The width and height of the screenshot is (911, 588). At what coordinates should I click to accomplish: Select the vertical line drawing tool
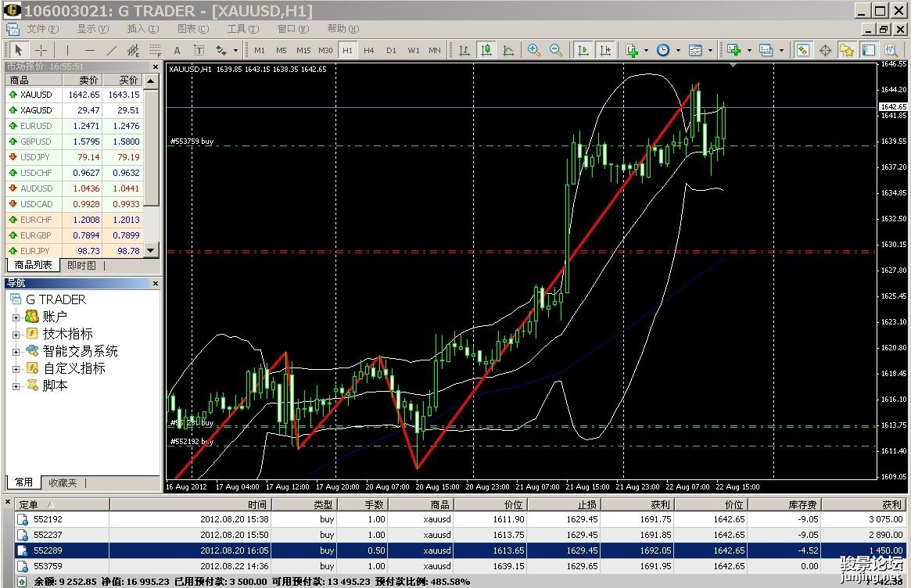click(66, 50)
